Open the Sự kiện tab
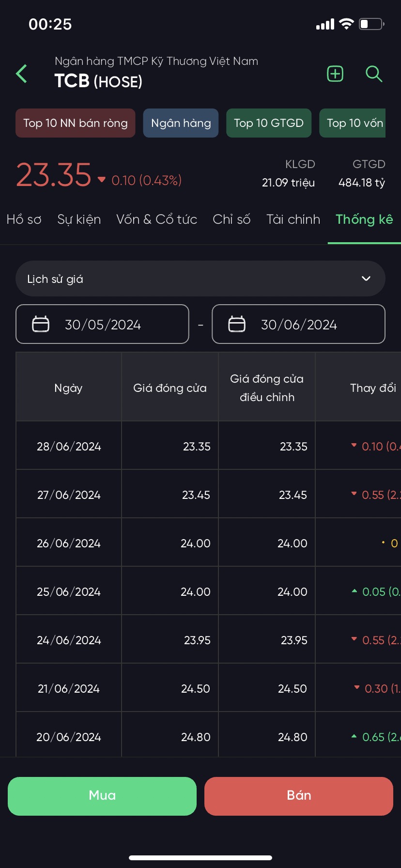 [79, 219]
